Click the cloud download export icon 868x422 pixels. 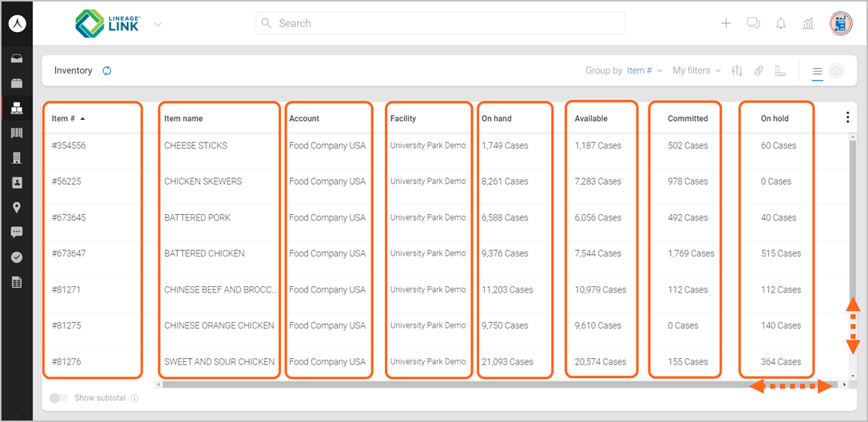click(x=837, y=71)
